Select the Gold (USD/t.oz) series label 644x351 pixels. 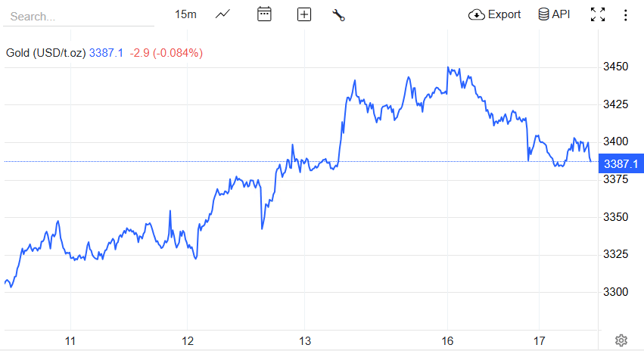[x=45, y=53]
